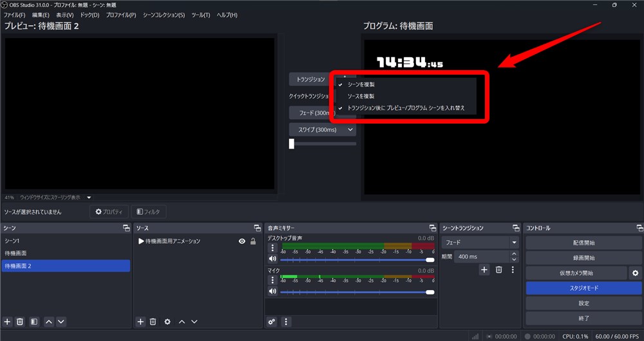Open フェード transition type combo box

coord(480,243)
